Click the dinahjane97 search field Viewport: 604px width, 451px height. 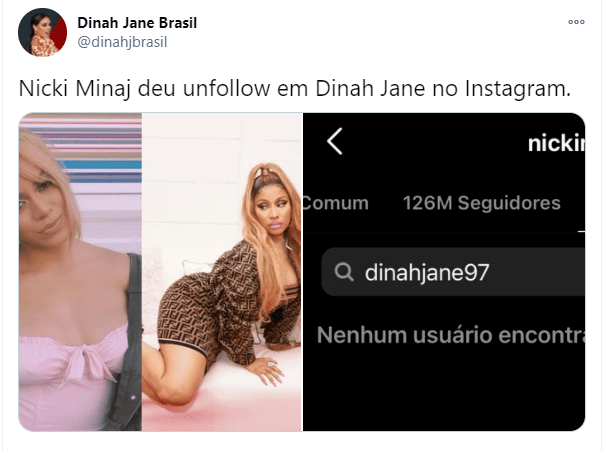point(453,272)
